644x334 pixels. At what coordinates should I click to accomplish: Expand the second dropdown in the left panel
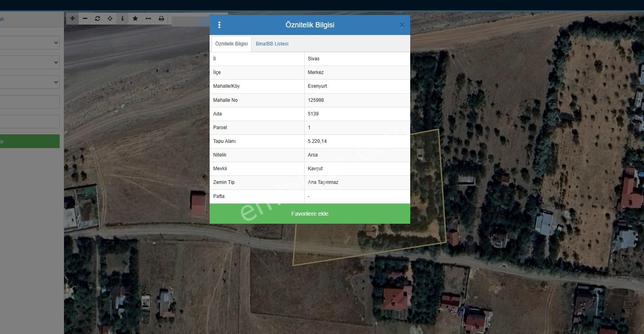pyautogui.click(x=30, y=62)
